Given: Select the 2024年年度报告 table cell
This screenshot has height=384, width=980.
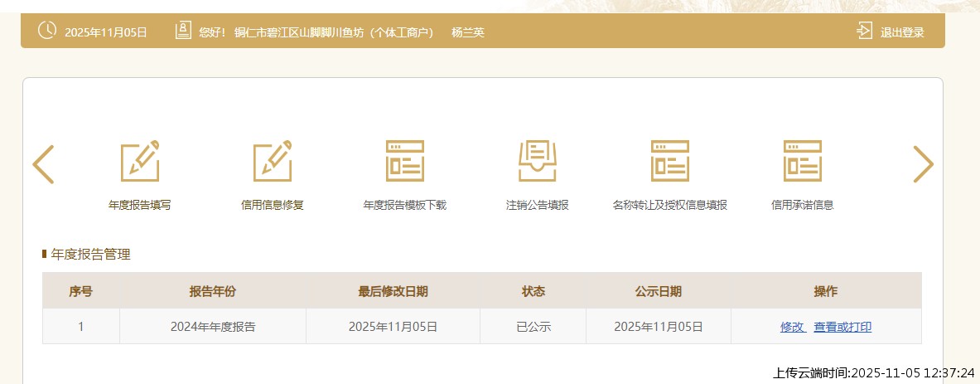Looking at the screenshot, I should [x=213, y=327].
